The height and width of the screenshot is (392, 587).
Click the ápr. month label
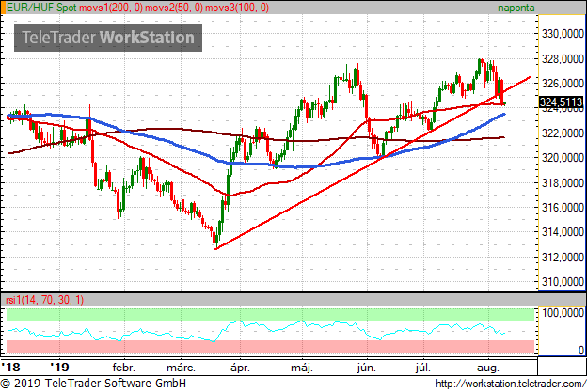coord(240,368)
